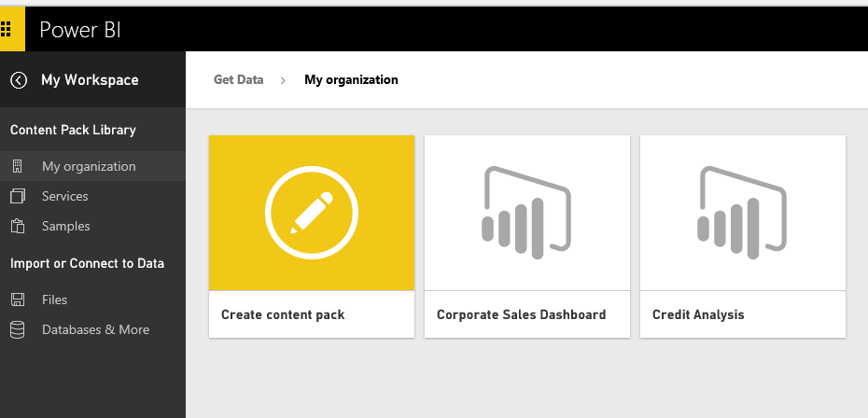Click the Corporate Sales Dashboard chart icon
This screenshot has width=868, height=418.
526,213
